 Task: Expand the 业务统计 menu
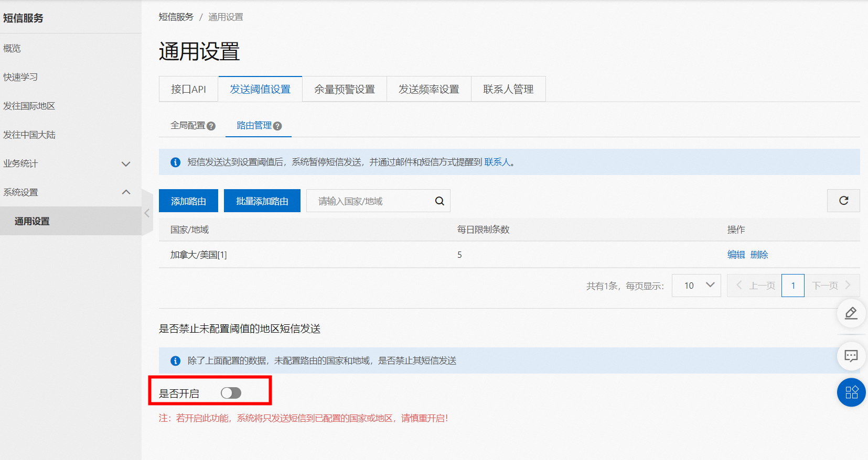pos(126,164)
